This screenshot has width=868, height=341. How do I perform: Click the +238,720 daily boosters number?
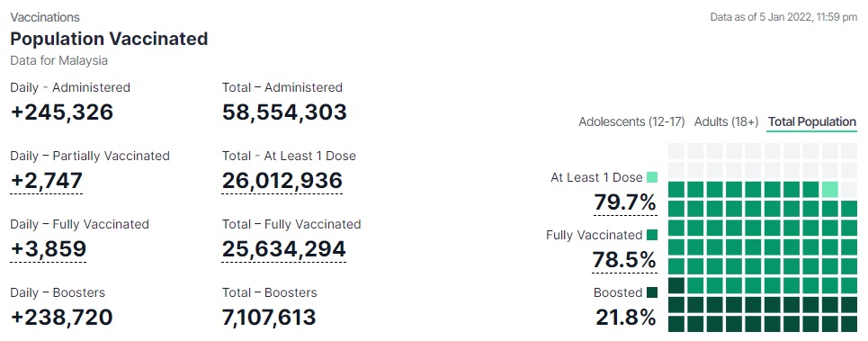click(61, 318)
